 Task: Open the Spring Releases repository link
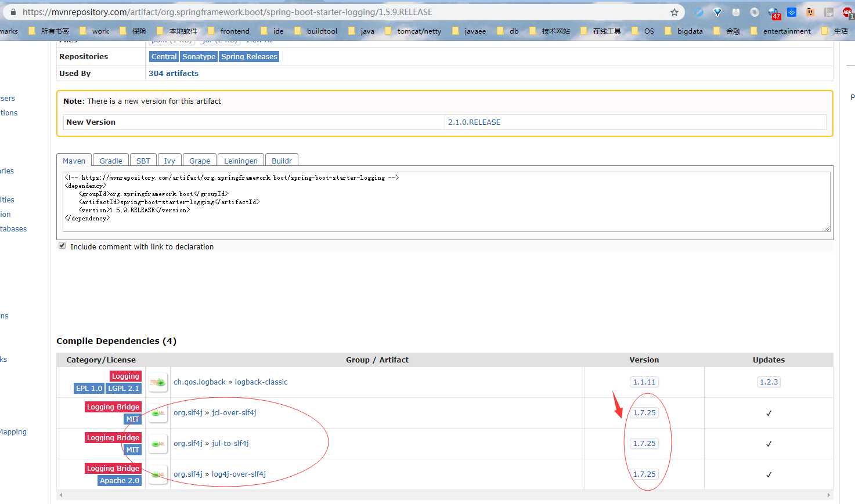pyautogui.click(x=249, y=57)
